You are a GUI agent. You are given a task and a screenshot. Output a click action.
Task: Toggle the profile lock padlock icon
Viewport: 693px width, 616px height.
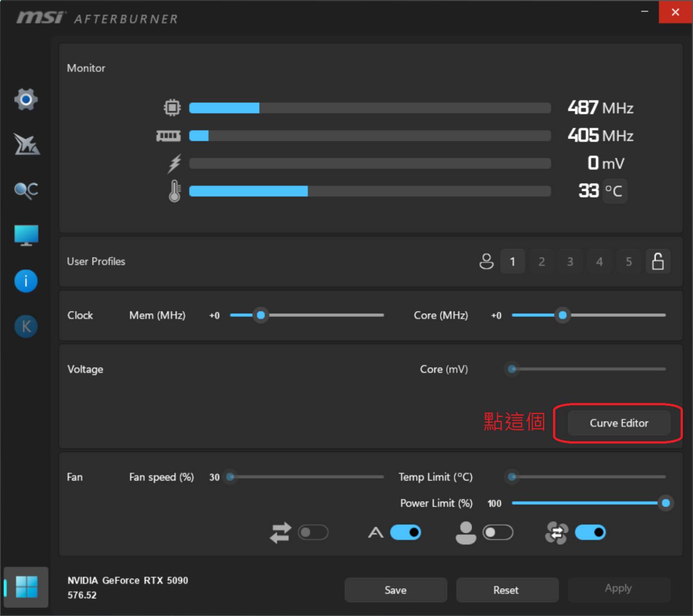(x=658, y=261)
